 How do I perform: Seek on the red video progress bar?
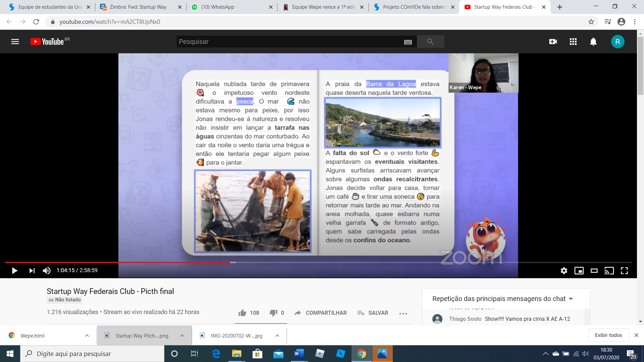click(x=134, y=262)
